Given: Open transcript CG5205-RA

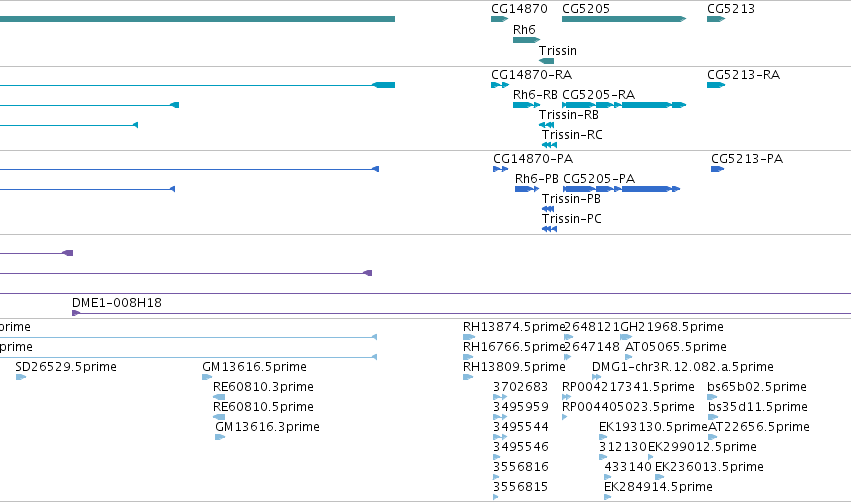Looking at the screenshot, I should (598, 95).
